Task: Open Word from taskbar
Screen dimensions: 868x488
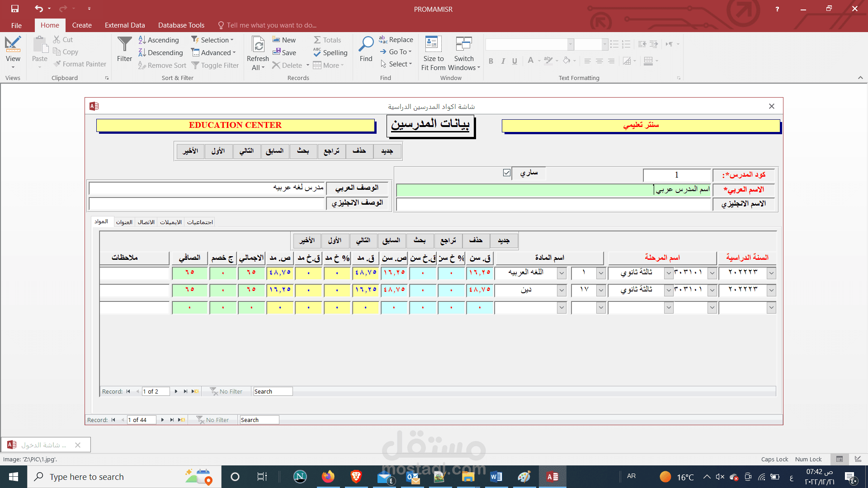Action: [x=496, y=477]
